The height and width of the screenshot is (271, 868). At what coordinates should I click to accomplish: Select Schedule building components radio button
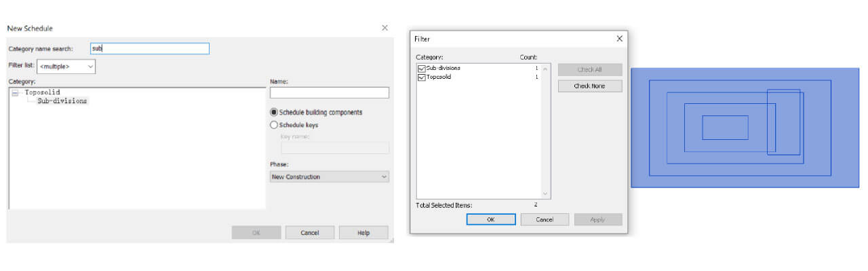[x=274, y=112]
